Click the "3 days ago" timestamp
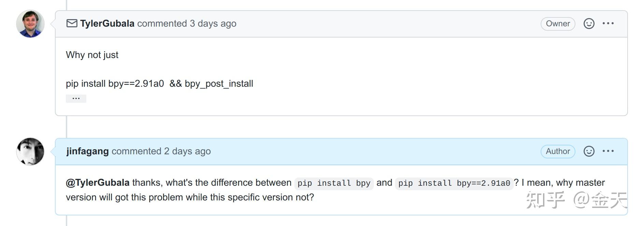Image resolution: width=644 pixels, height=226 pixels. tap(213, 24)
